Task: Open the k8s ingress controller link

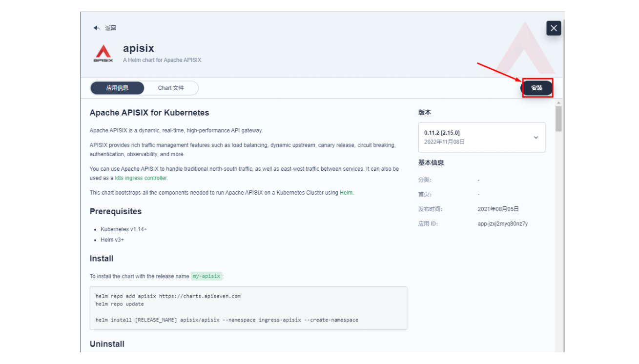Action: (141, 178)
